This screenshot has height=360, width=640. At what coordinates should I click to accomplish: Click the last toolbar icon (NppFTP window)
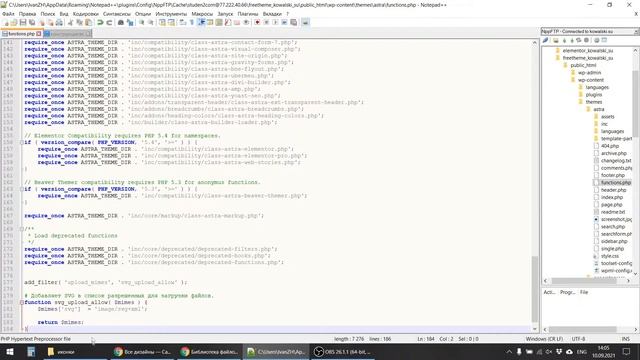pos(305,22)
